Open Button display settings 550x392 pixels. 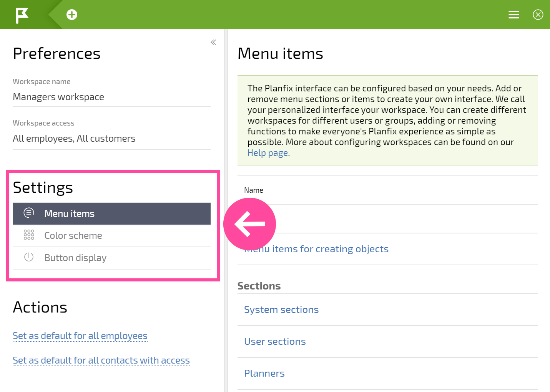(x=111, y=258)
